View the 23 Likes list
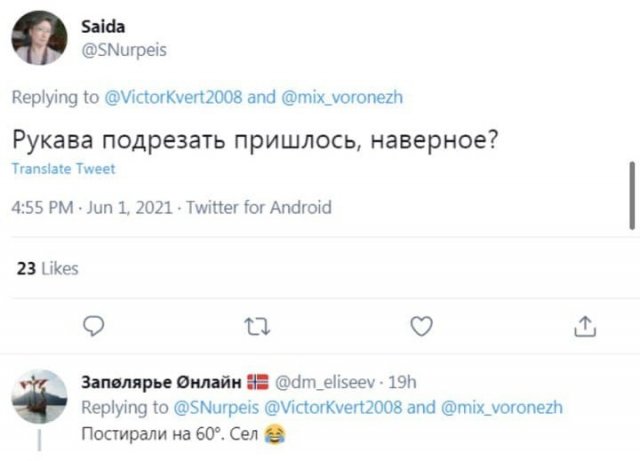 [x=48, y=268]
